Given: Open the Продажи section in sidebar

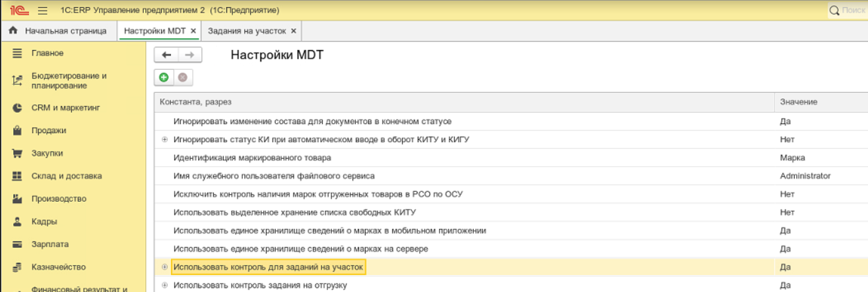Looking at the screenshot, I should point(49,131).
